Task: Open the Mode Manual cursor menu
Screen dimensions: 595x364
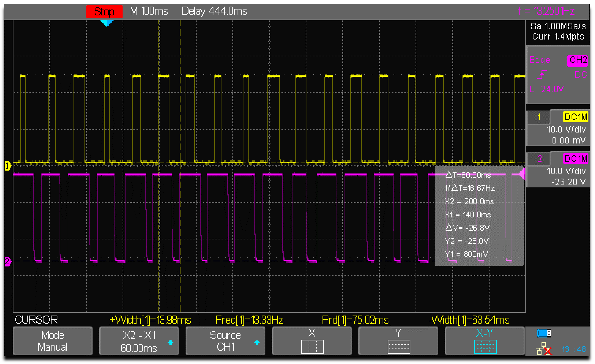Action: click(x=53, y=341)
